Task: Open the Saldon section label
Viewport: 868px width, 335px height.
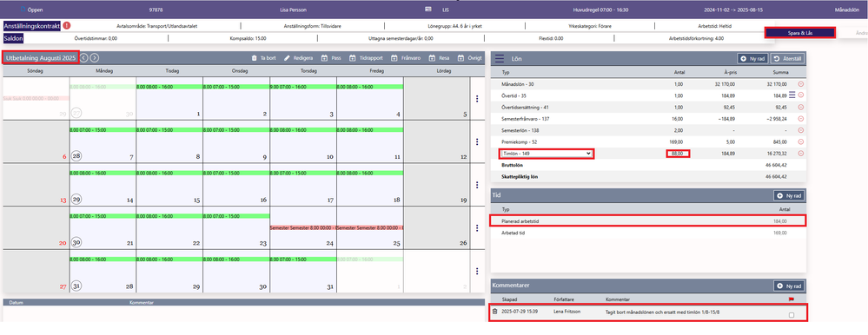Action: tap(13, 38)
